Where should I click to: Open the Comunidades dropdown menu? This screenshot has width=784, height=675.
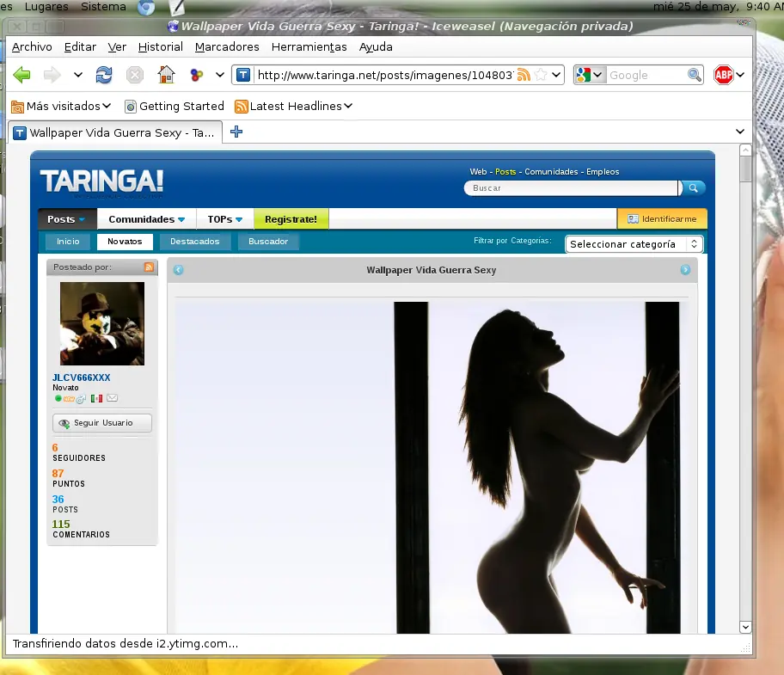(x=146, y=219)
